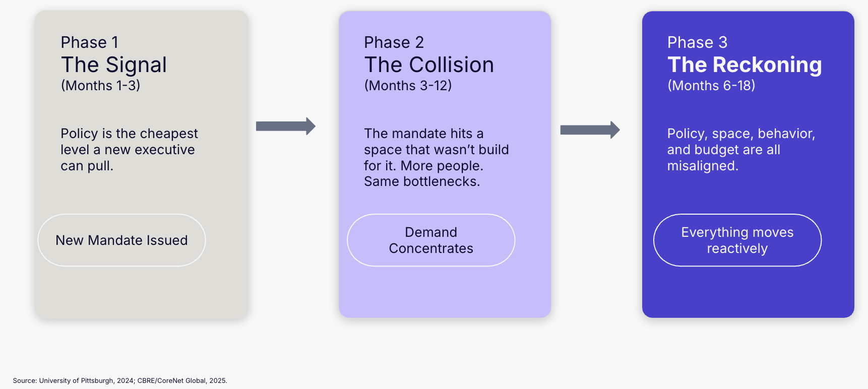The image size is (868, 389).
Task: Click the arrow between Phase 1 and Phase 2
Action: (x=285, y=126)
